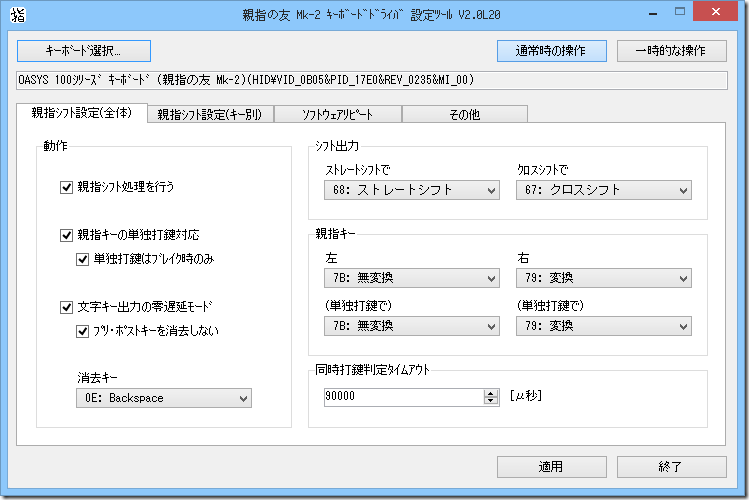The image size is (749, 500).
Task: Click the timeout spinner up arrow
Action: pos(490,392)
